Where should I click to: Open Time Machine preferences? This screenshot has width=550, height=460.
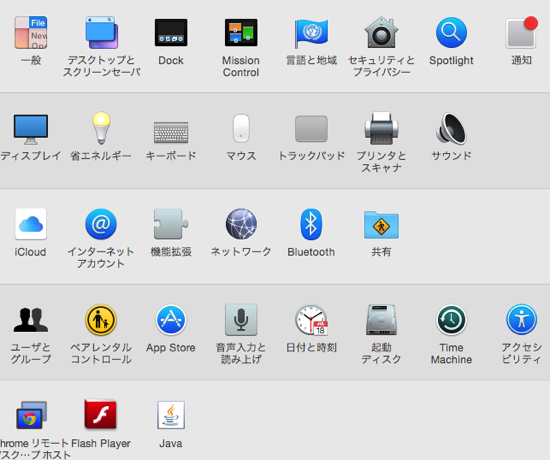coord(451,320)
